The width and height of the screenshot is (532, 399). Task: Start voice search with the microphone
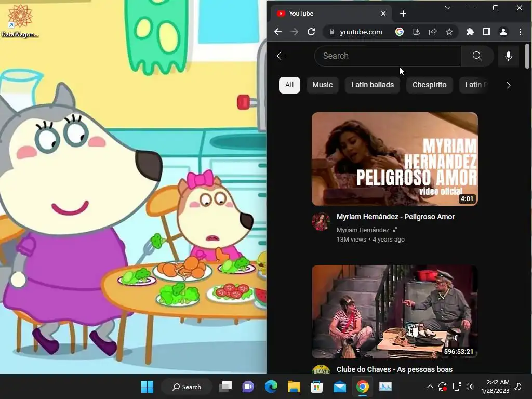pyautogui.click(x=508, y=56)
